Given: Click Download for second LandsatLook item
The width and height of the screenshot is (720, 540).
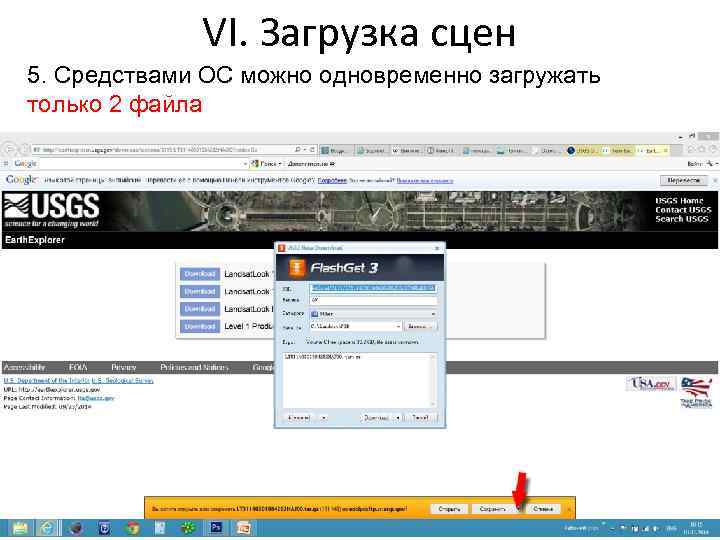Looking at the screenshot, I should [200, 292].
